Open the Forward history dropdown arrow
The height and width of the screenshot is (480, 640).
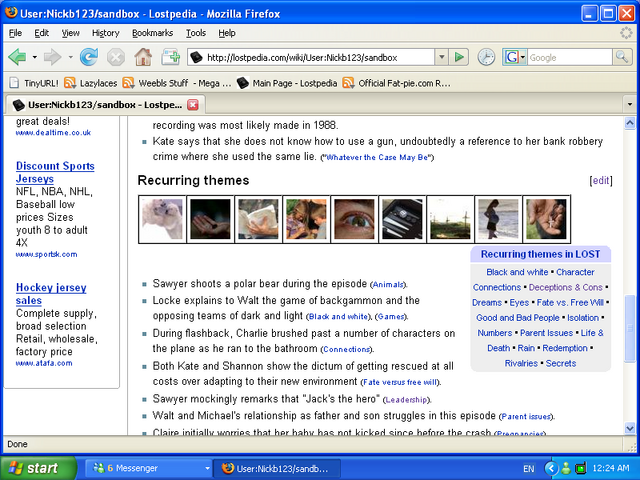click(x=70, y=57)
